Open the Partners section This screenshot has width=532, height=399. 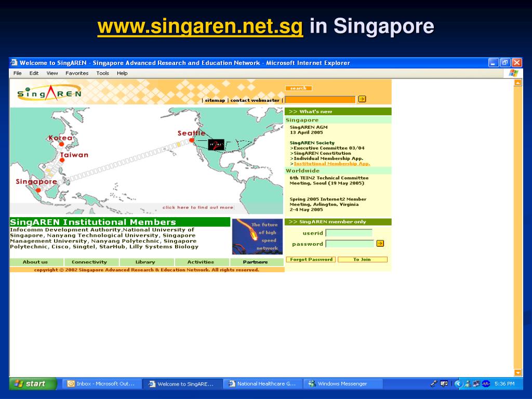[257, 262]
